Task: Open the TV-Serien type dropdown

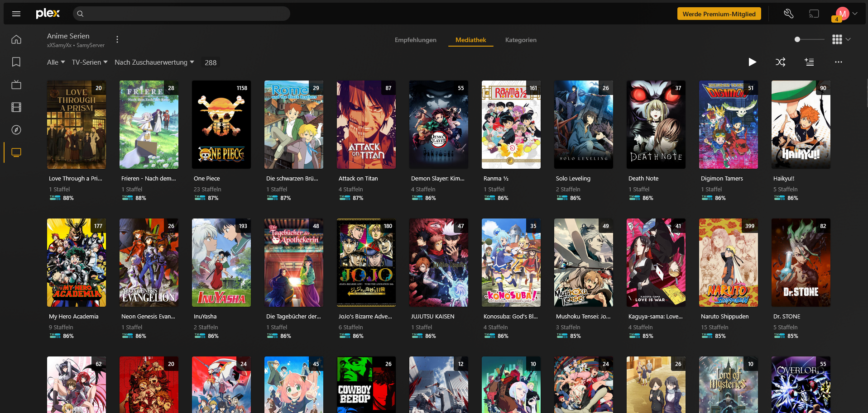Action: coord(90,62)
